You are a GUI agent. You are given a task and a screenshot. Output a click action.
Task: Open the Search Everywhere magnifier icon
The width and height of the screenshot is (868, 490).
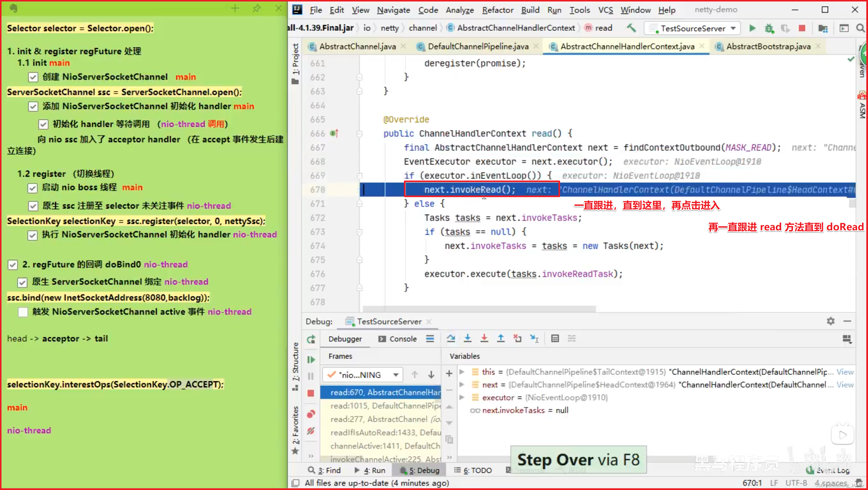click(x=860, y=28)
